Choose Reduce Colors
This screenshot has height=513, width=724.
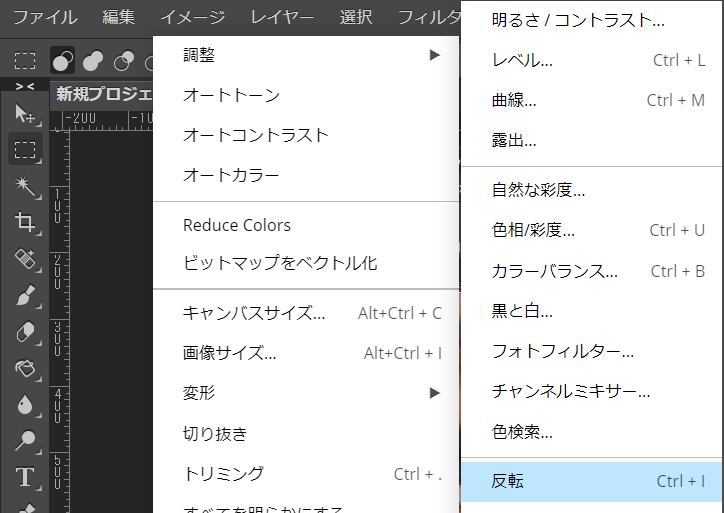[307, 225]
